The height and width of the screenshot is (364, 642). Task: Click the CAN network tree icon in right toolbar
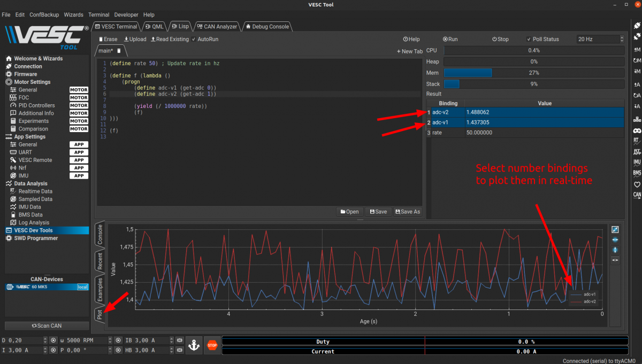pyautogui.click(x=637, y=119)
